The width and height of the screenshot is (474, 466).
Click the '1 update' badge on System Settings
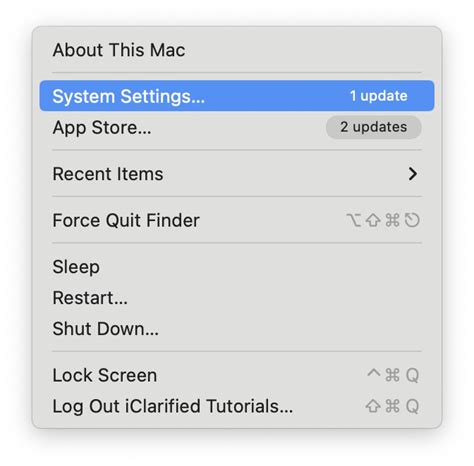pos(378,96)
